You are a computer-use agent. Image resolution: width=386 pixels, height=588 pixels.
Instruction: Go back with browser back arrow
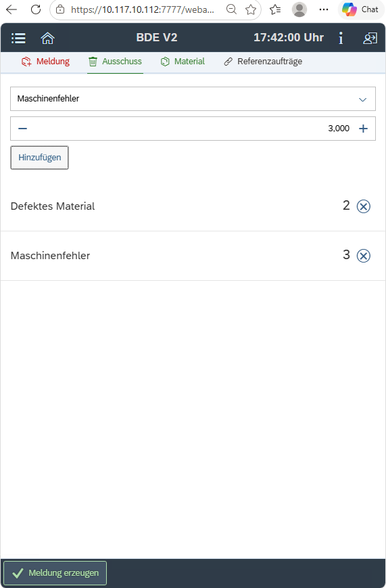[11, 9]
